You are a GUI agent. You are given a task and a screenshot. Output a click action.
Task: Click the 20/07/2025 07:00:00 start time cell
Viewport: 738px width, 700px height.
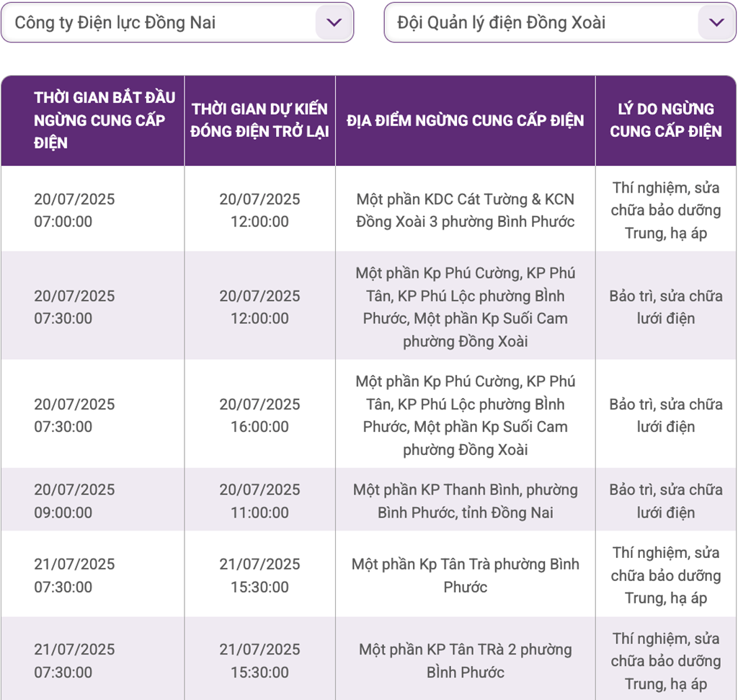point(74,210)
